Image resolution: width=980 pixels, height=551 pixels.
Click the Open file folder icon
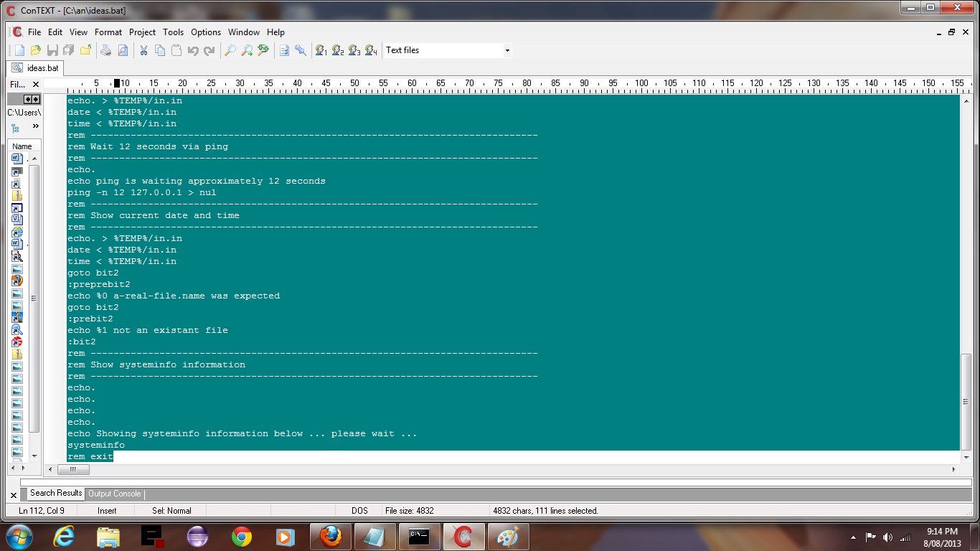coord(36,50)
